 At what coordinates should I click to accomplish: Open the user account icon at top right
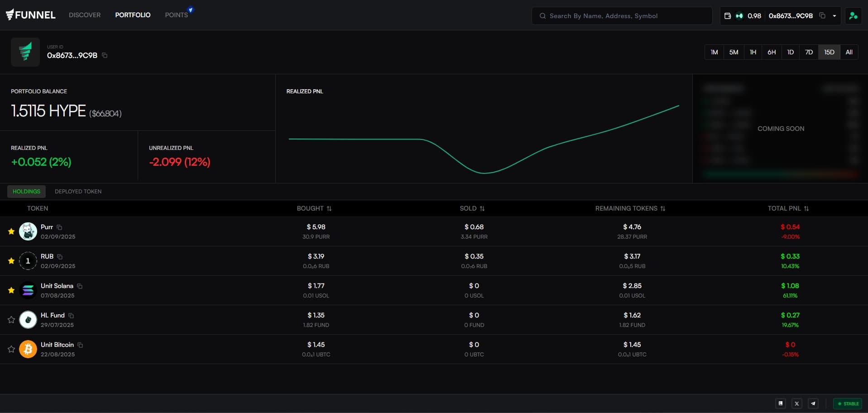tap(853, 16)
